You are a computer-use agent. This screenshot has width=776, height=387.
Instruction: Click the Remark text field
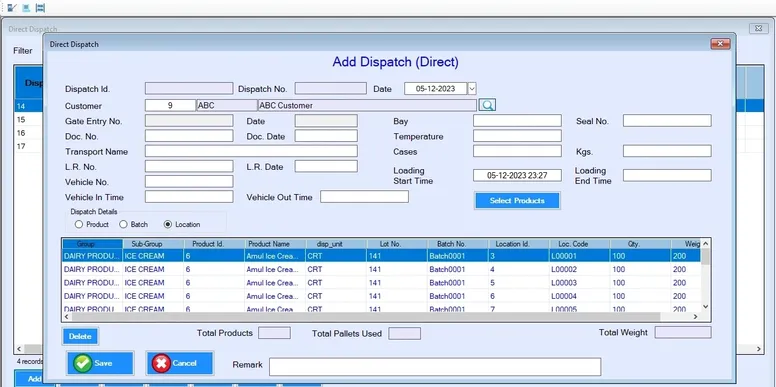435,367
